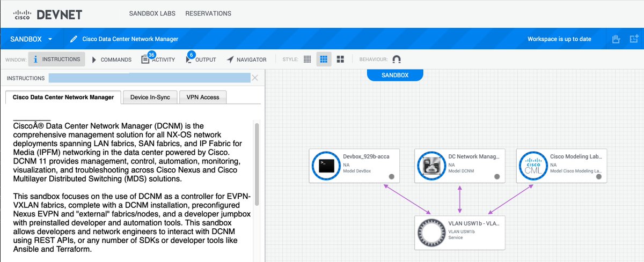
Task: Click pencil edit icon beside sandbox name
Action: [x=74, y=39]
